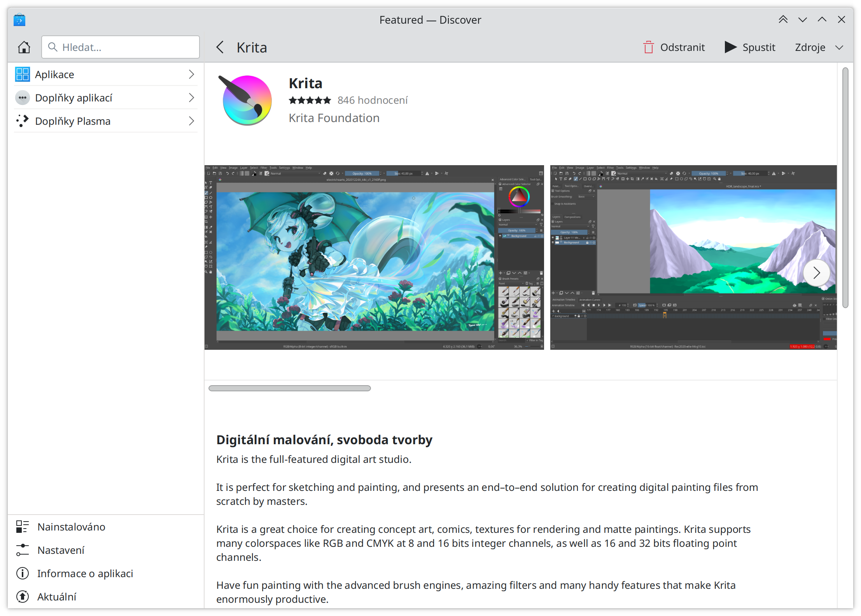
Task: Show next screenshot with round arrow button
Action: point(816,273)
